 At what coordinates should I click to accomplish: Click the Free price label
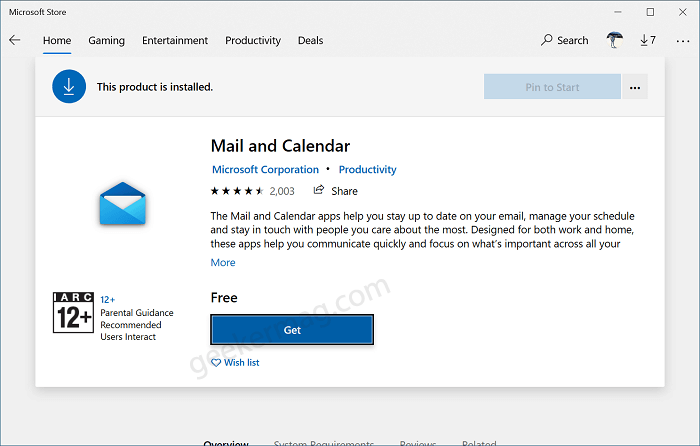(x=224, y=298)
